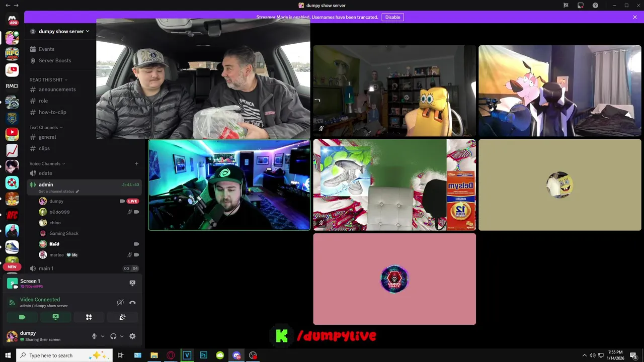Focus the SpongeBob room video tile
The height and width of the screenshot is (362, 644).
pos(394,91)
